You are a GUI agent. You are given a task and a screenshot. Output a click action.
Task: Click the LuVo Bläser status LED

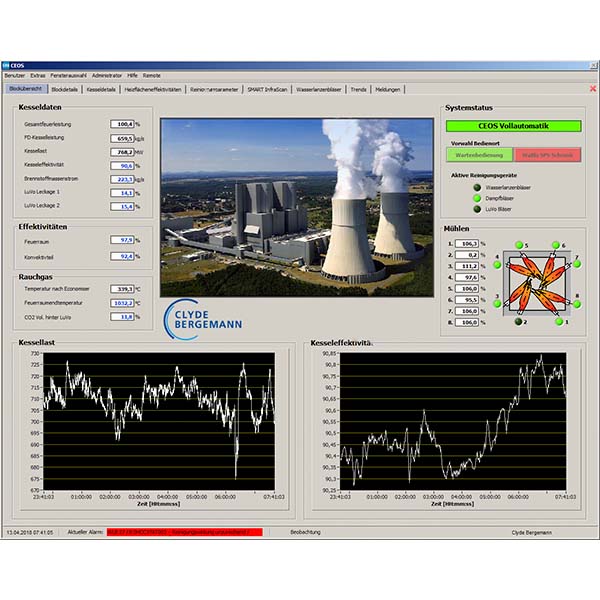click(x=477, y=209)
